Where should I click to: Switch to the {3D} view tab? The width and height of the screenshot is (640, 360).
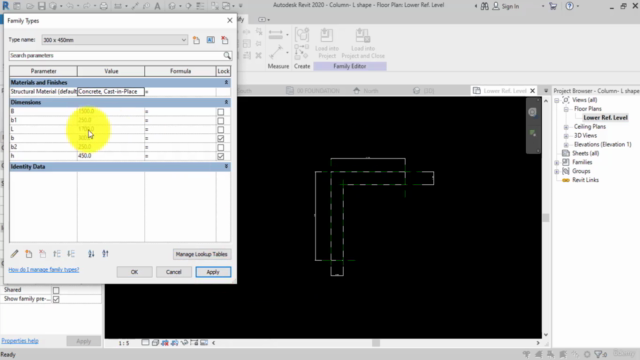424,91
